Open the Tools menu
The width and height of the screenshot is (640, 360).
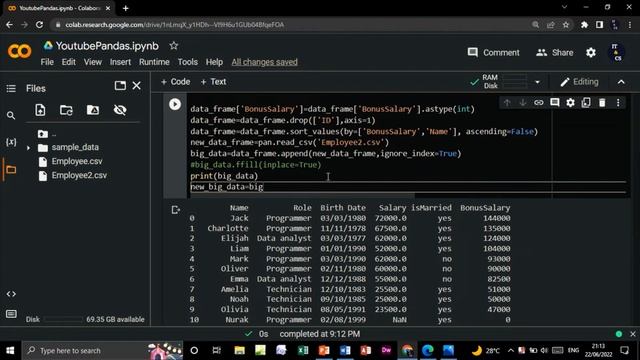point(187,62)
